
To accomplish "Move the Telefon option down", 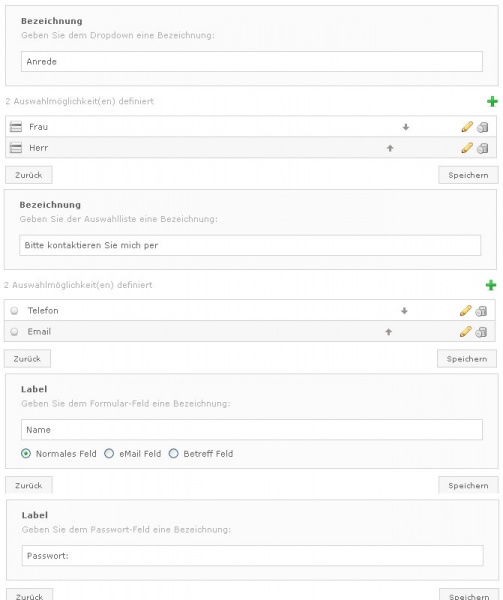I will coord(404,311).
